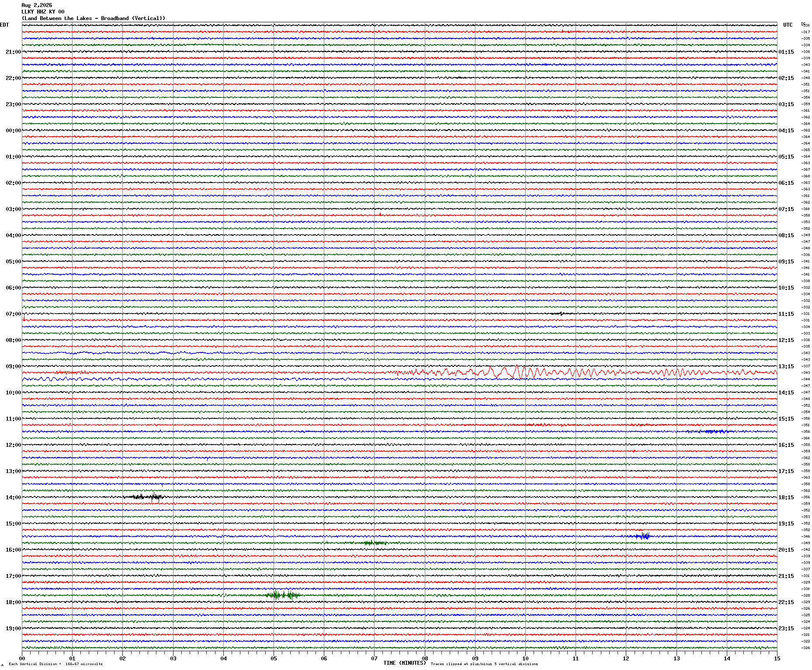Select the "11:00" EDT time label
Viewport: 812px width, 670px height.
point(13,419)
